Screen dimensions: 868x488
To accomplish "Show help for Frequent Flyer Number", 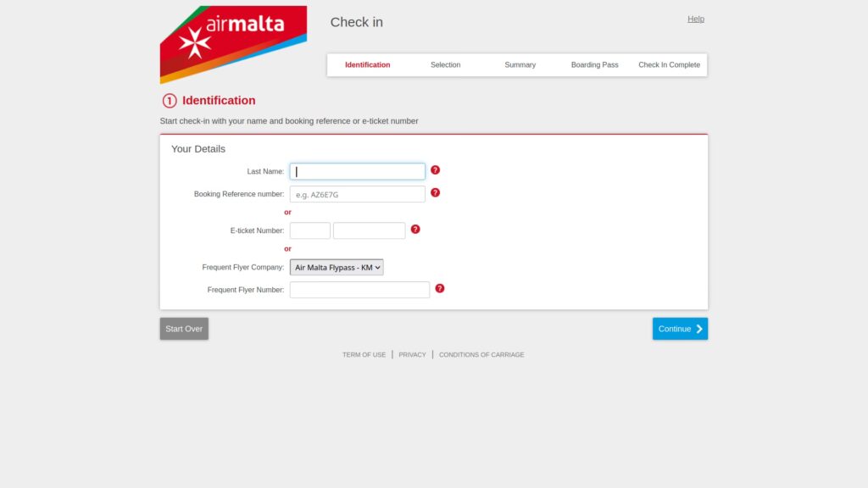I will (439, 289).
